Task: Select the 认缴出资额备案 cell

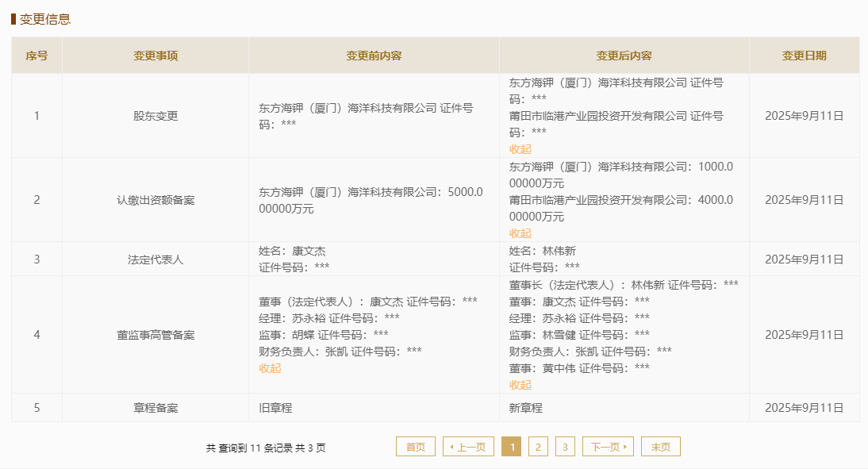Action: 156,200
